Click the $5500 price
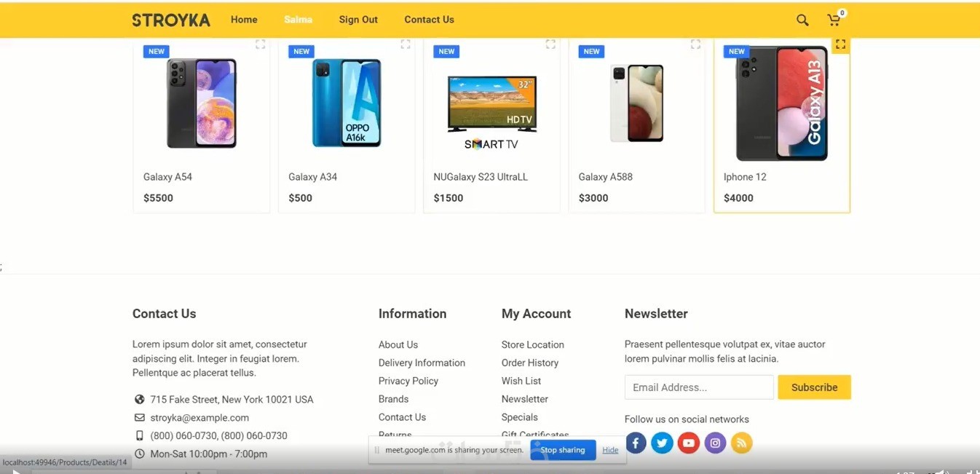The height and width of the screenshot is (474, 980). [158, 198]
